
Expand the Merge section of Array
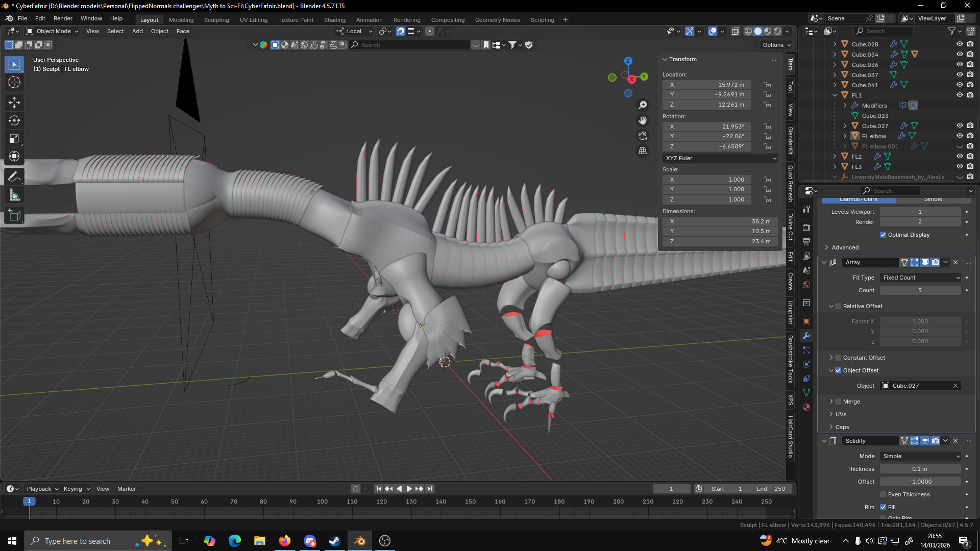(831, 402)
